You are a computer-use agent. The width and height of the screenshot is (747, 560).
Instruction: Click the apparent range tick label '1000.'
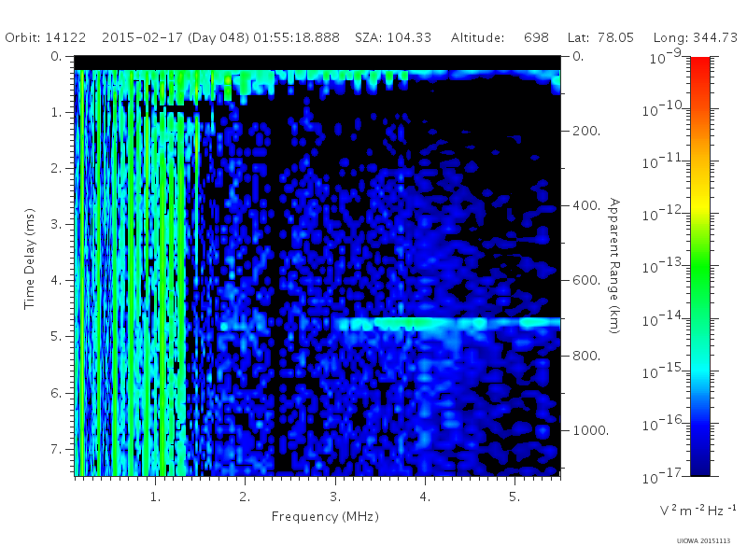point(591,430)
